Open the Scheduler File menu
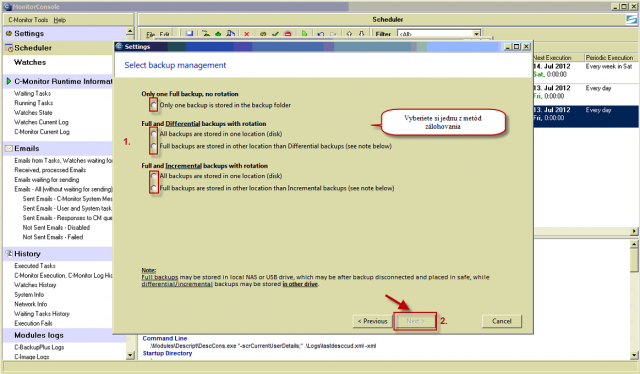This screenshot has width=640, height=374. click(x=151, y=34)
